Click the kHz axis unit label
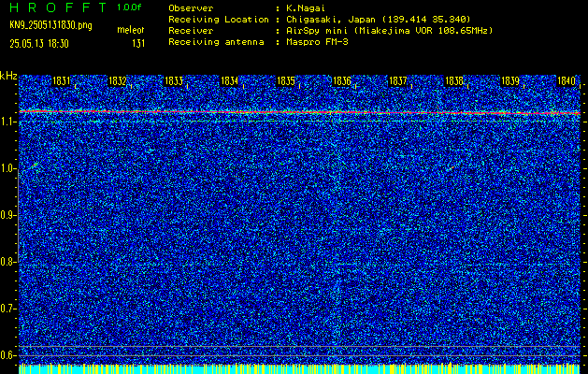The height and width of the screenshot is (374, 588). pos(8,77)
